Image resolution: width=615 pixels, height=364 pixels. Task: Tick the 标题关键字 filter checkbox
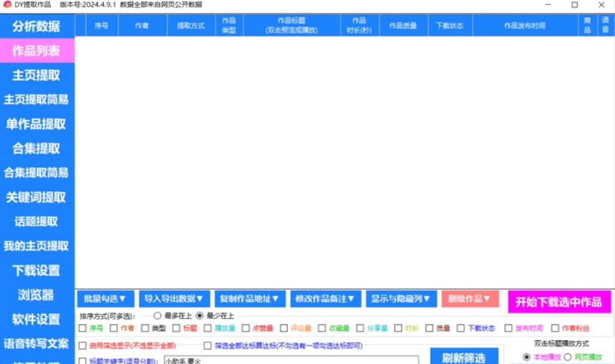tap(83, 361)
